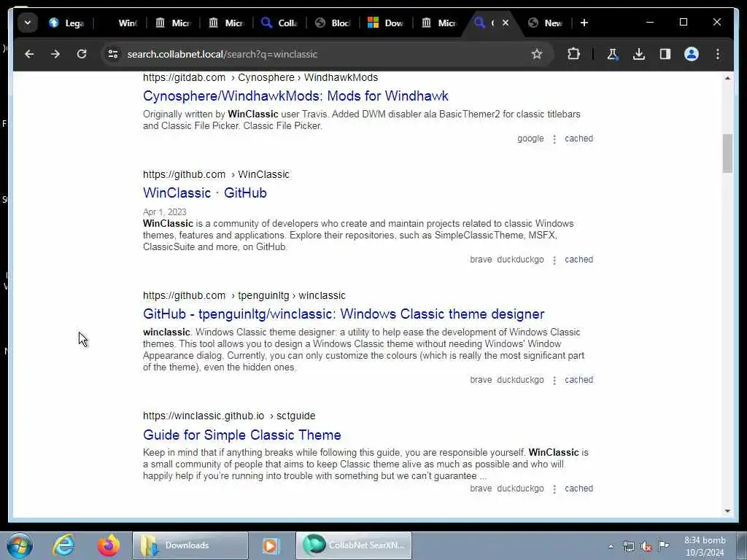Open the muted volume tray icon
747x560 pixels.
(646, 546)
